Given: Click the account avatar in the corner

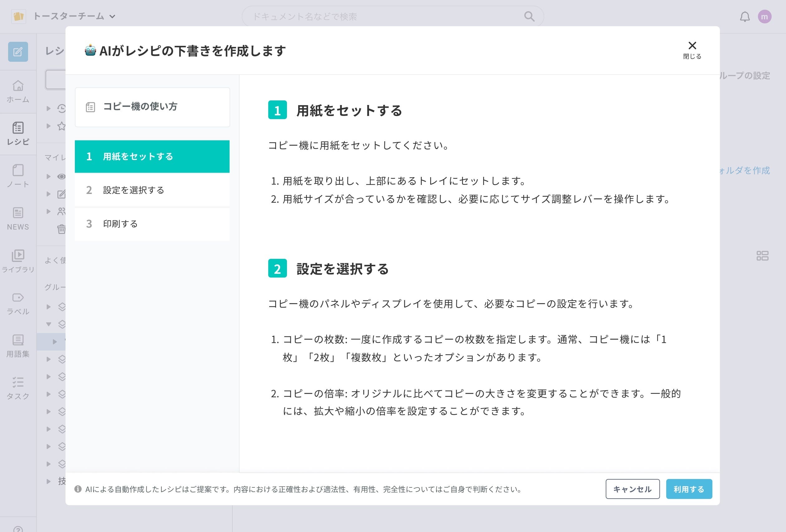Looking at the screenshot, I should tap(765, 16).
